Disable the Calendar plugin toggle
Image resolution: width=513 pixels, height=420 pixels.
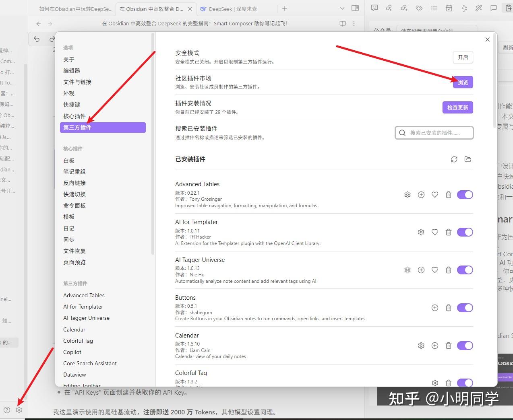465,346
